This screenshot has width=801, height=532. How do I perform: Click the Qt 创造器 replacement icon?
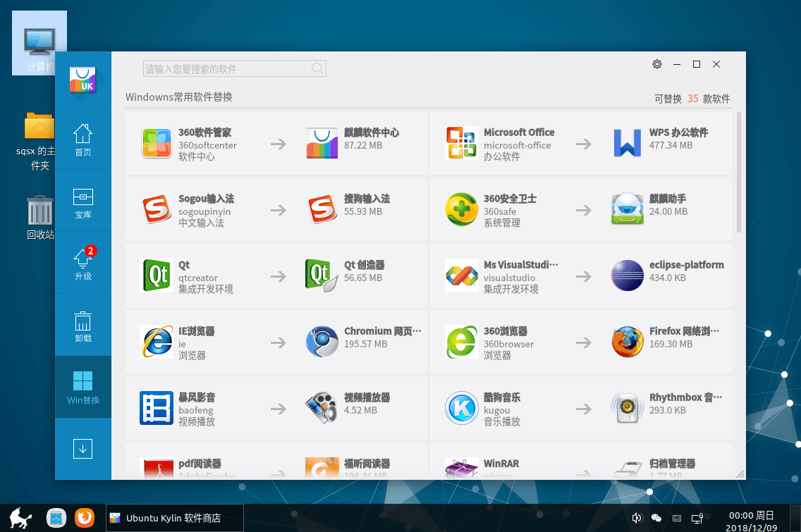(322, 276)
